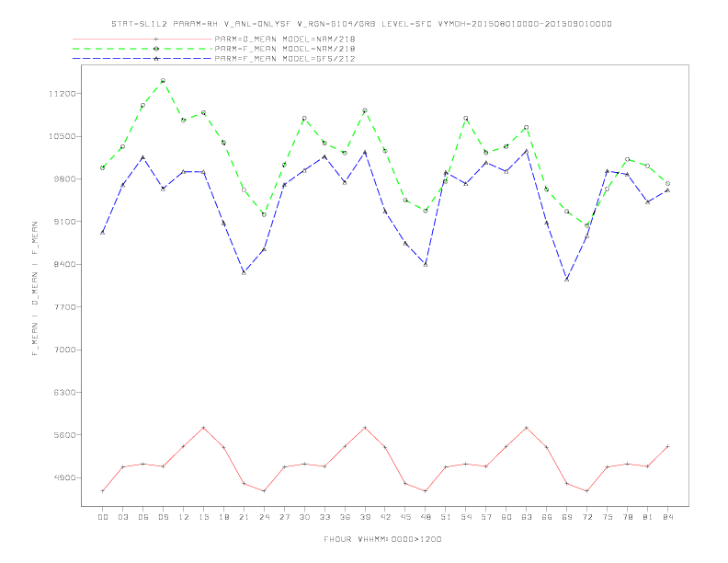
Task: Click y-axis tick label 7700
Action: (64, 307)
